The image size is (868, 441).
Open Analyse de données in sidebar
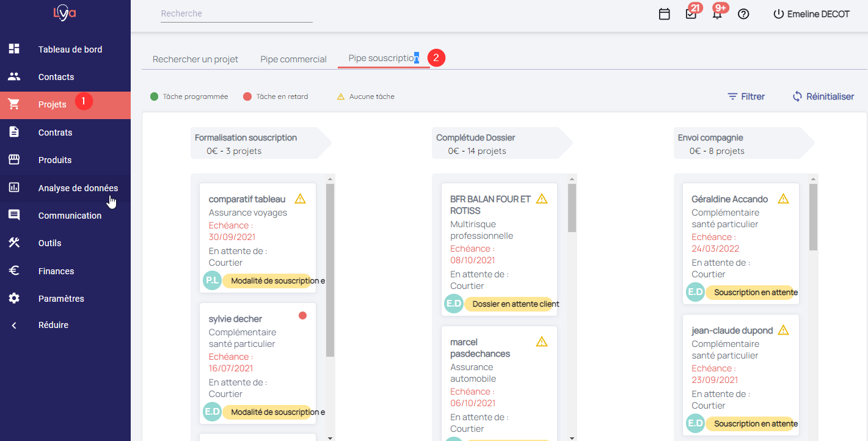[78, 188]
